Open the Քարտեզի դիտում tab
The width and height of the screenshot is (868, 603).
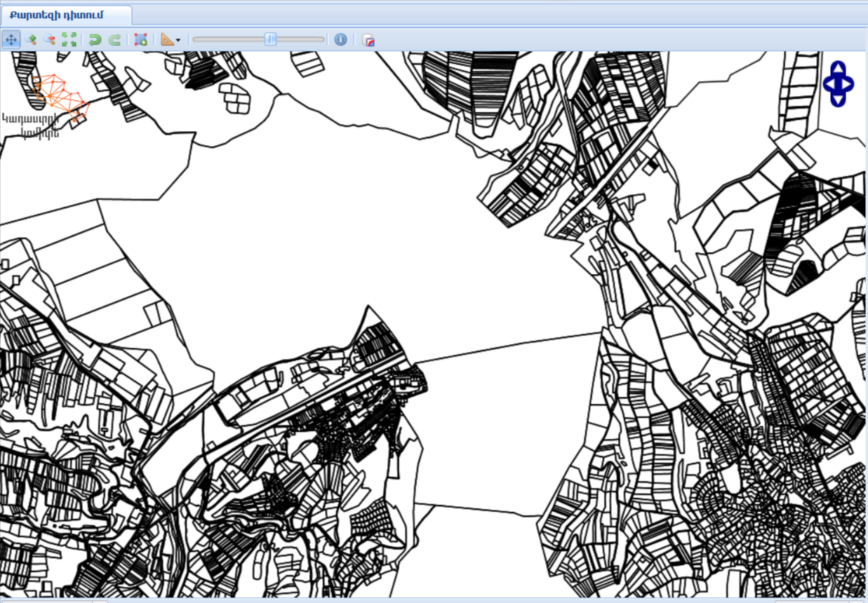point(66,15)
